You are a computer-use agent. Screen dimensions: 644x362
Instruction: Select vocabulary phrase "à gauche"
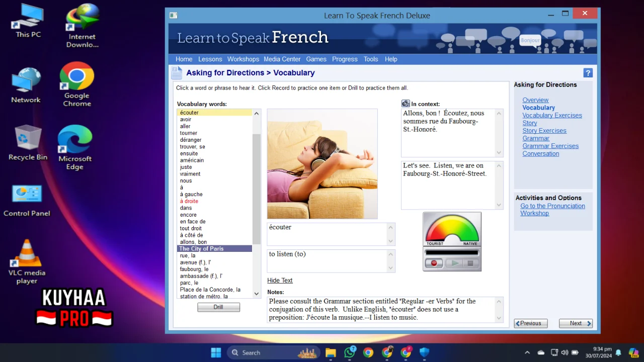coord(214,194)
